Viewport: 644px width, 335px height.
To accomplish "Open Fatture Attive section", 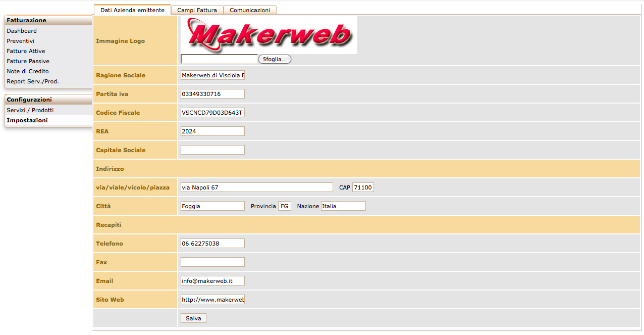I will (26, 51).
